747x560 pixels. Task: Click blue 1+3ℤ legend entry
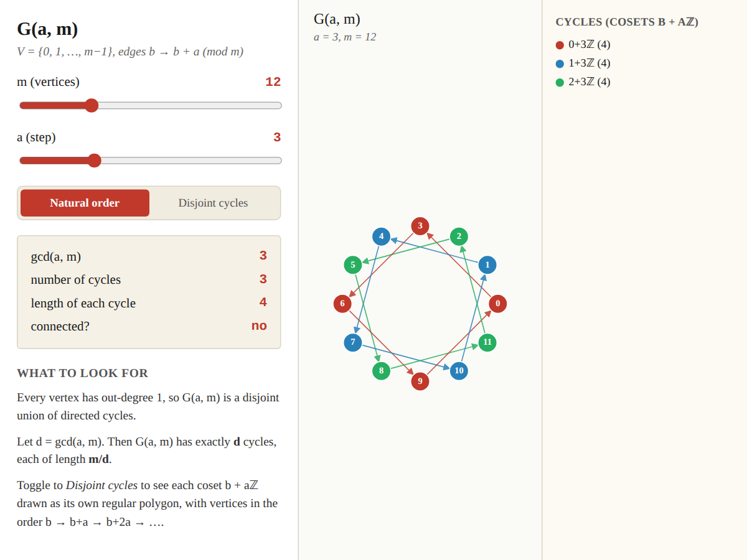point(583,63)
